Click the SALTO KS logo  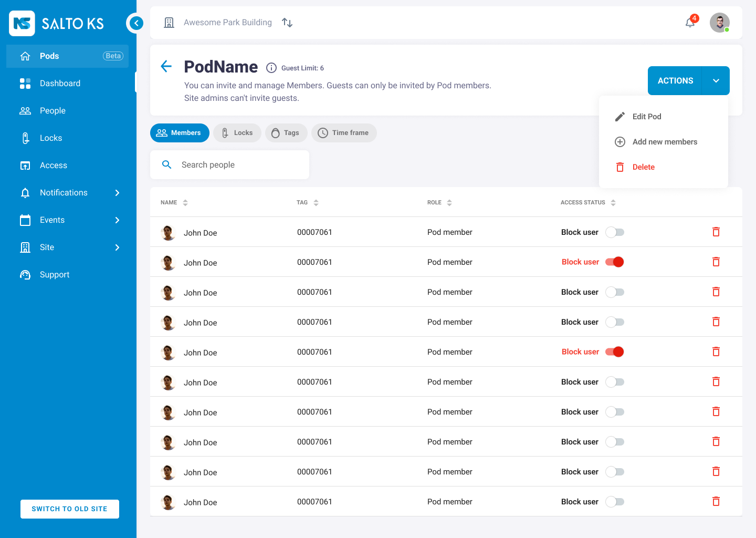pyautogui.click(x=57, y=23)
